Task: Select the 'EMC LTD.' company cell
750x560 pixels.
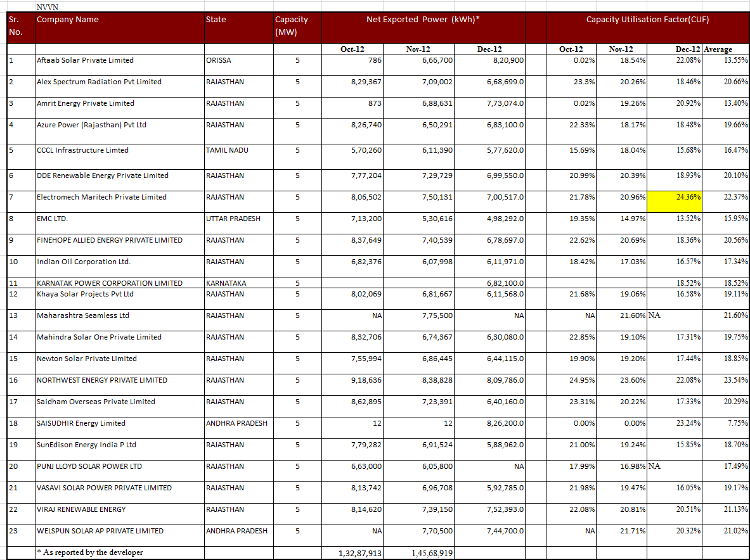Action: (120, 222)
